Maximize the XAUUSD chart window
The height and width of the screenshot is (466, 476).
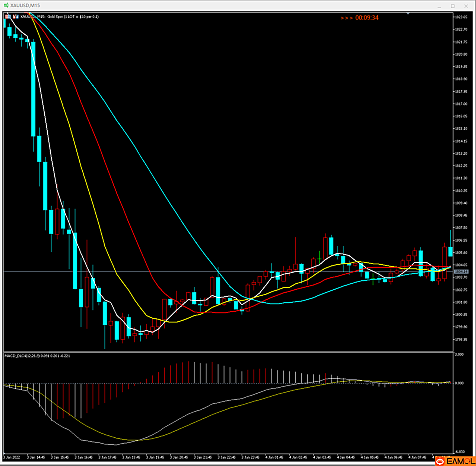(x=453, y=6)
